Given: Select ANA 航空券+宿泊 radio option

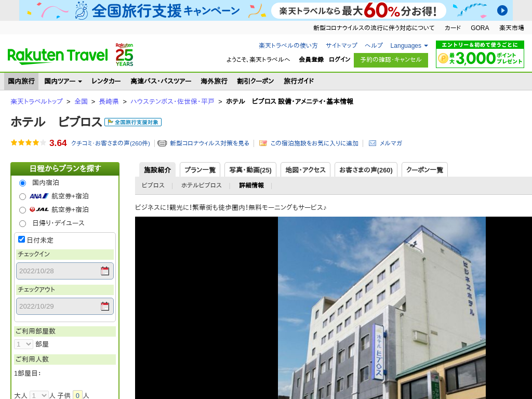Looking at the screenshot, I should 22,196.
